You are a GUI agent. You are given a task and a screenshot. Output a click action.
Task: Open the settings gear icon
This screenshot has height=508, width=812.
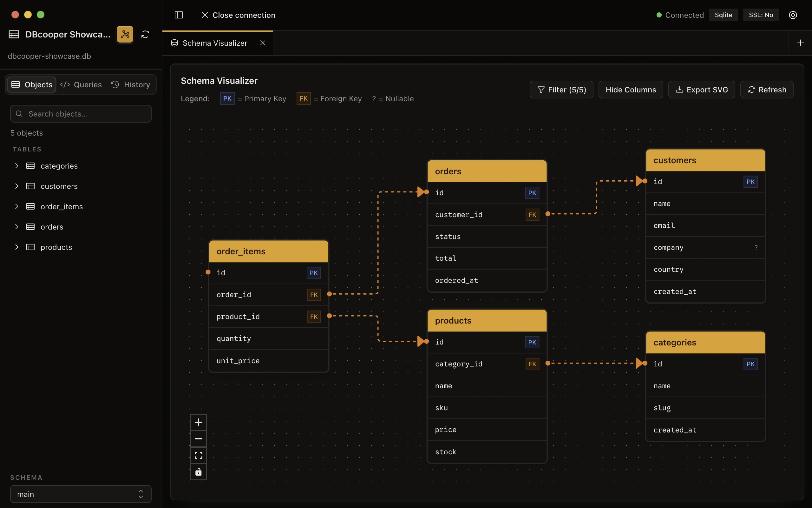(x=793, y=15)
